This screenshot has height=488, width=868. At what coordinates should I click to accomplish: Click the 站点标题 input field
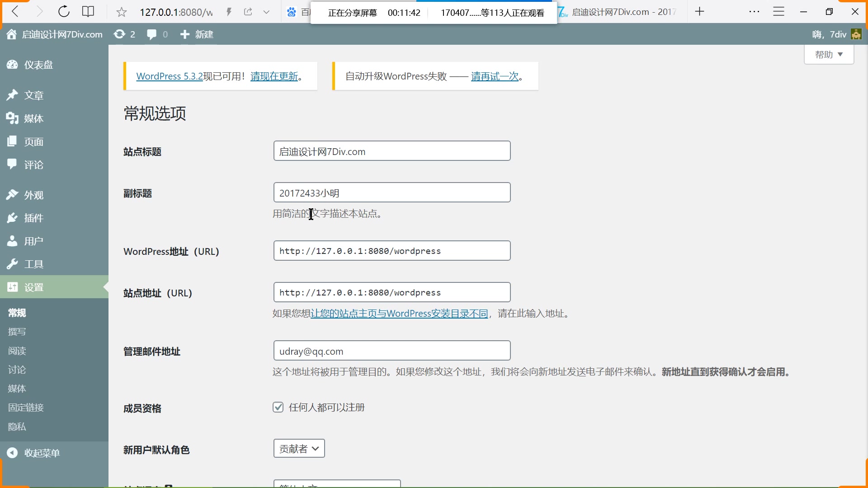tap(392, 150)
